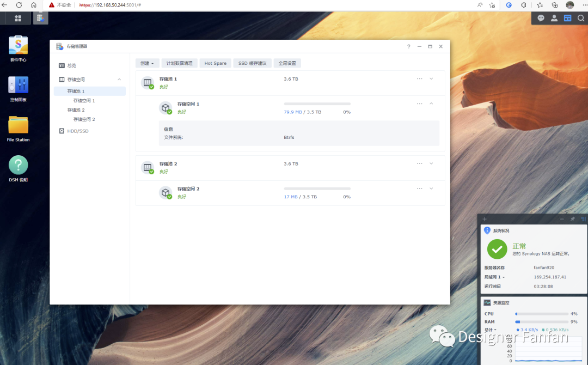Click 存储空间 1 usage progress bar

(317, 104)
